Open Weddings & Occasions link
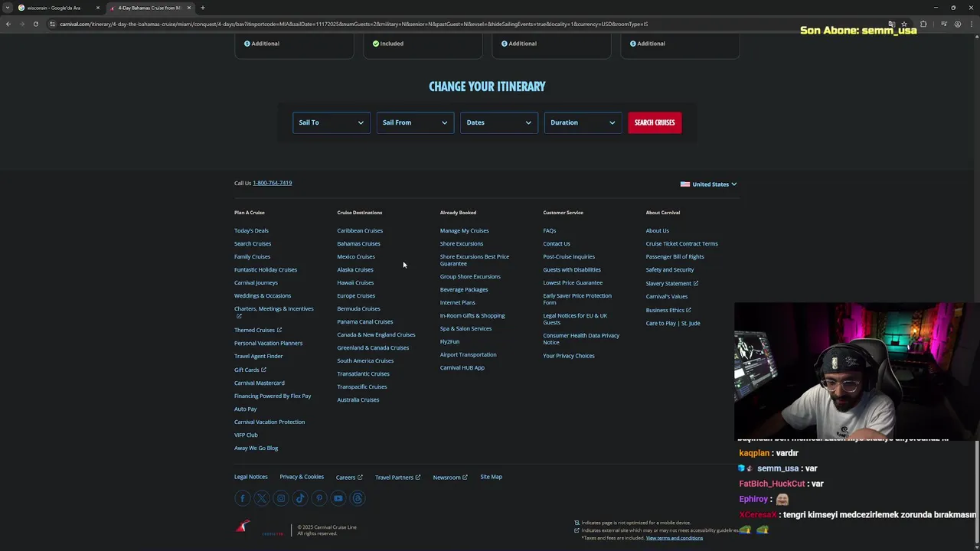 pyautogui.click(x=263, y=295)
